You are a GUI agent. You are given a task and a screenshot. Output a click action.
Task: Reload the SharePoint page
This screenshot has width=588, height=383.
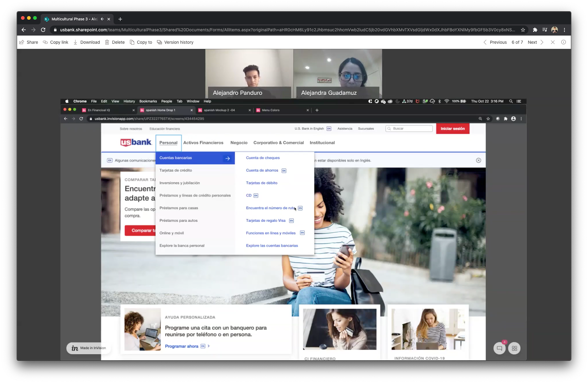(x=43, y=30)
